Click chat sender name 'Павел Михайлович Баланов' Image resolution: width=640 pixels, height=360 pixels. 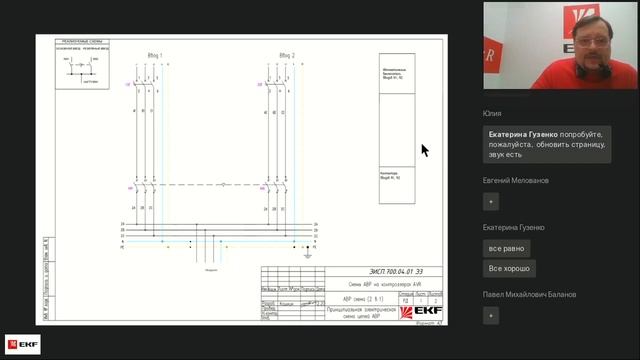click(529, 294)
